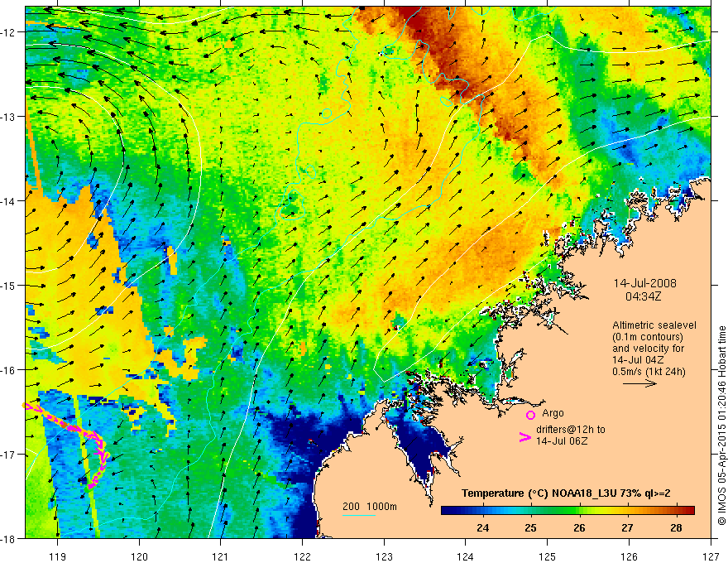The image size is (728, 563).
Task: Click the 'Altimetric sealevel' legend text
Action: coord(654,325)
